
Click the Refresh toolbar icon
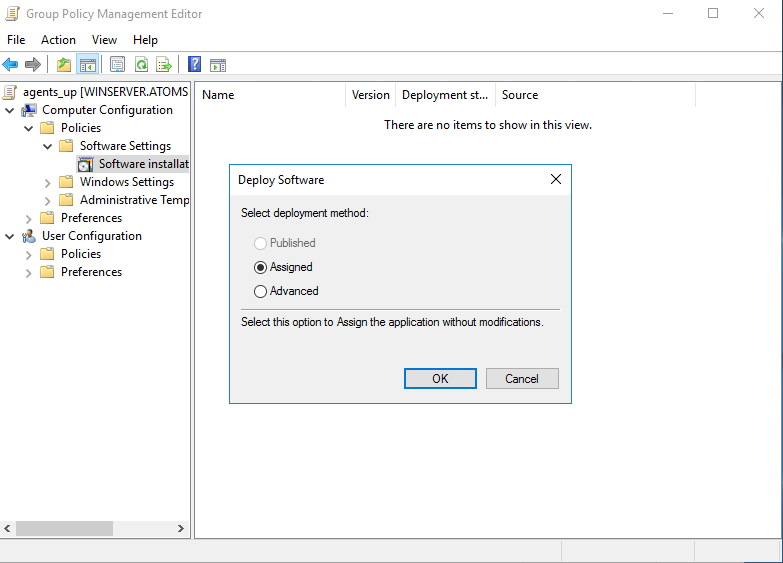pos(141,65)
